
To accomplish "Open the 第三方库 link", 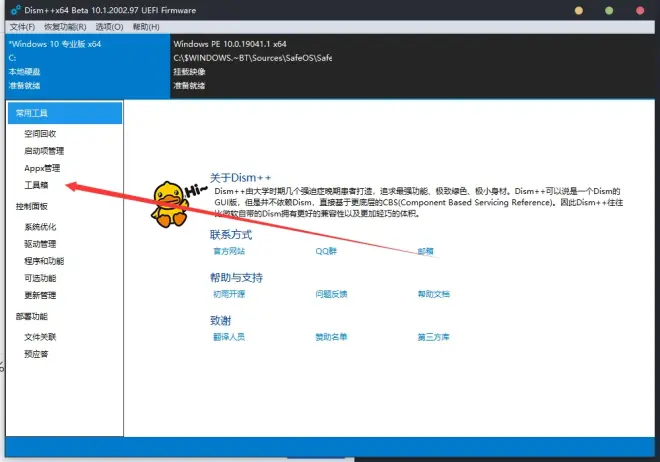I will click(434, 337).
